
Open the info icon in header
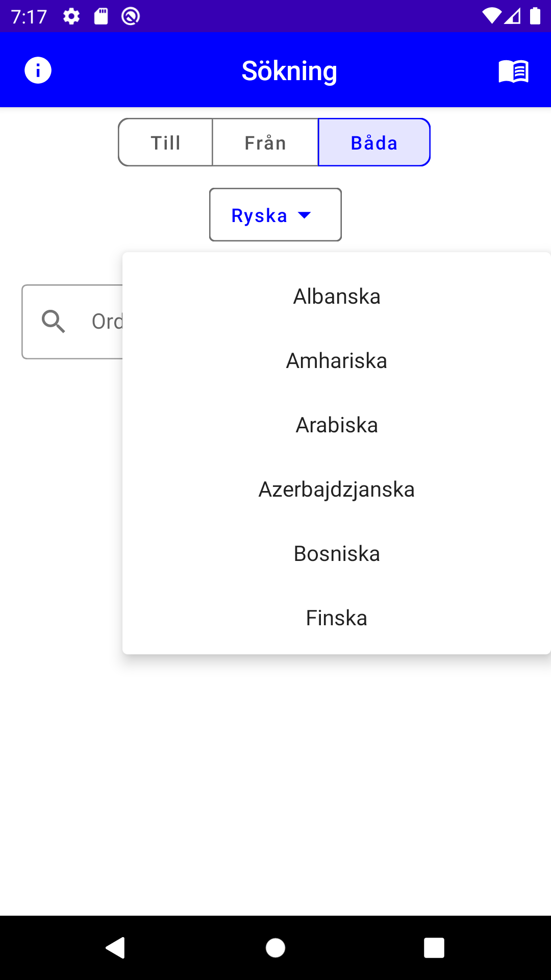[x=38, y=70]
